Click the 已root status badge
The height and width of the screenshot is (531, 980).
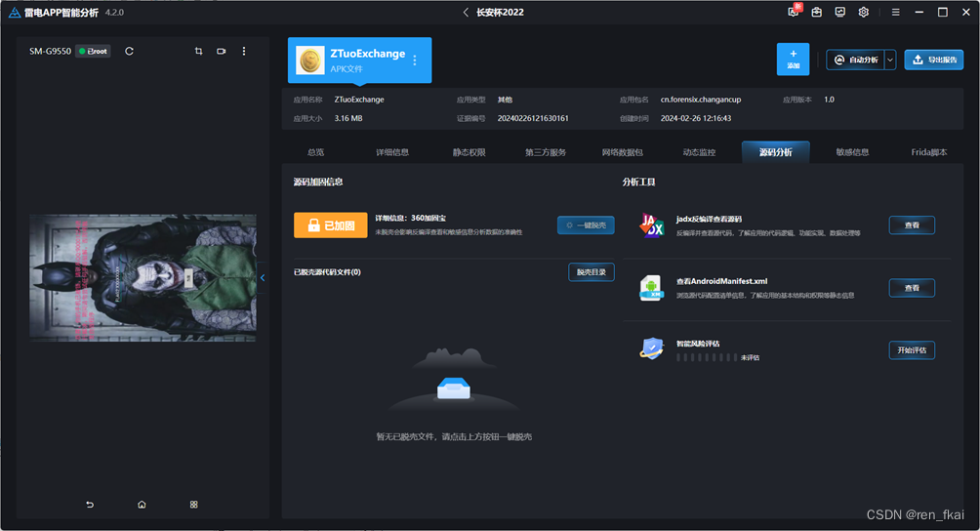(x=93, y=51)
